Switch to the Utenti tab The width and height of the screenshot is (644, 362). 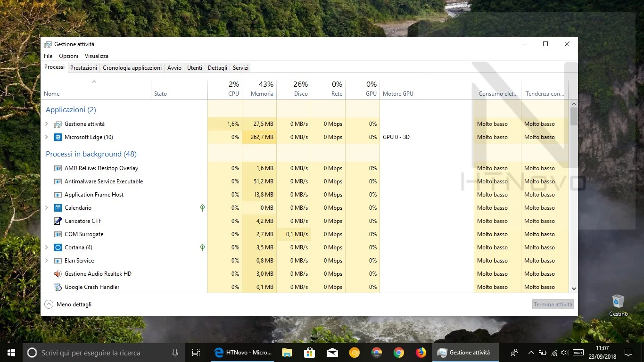pyautogui.click(x=195, y=68)
